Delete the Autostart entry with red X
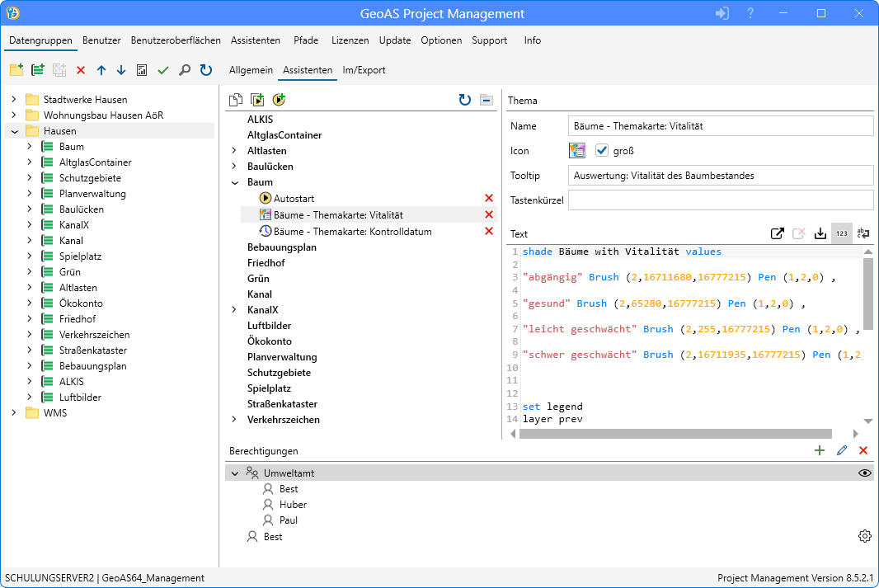 tap(489, 199)
